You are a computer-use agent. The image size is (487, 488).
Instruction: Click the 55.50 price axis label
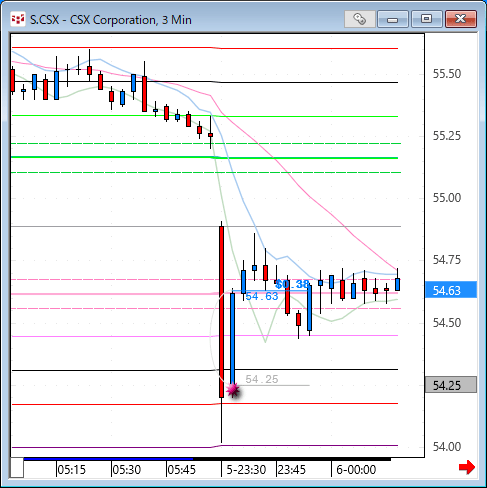(x=447, y=74)
